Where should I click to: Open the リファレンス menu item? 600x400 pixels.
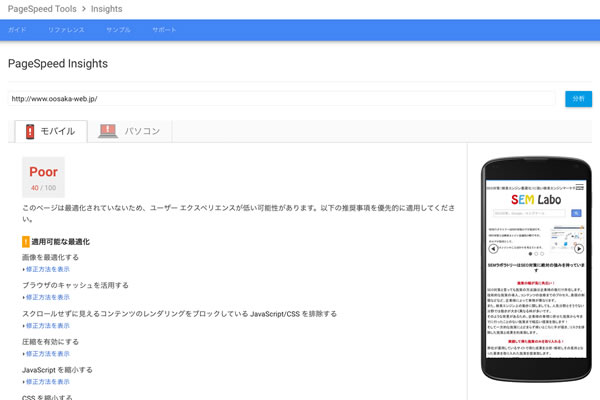pos(66,30)
